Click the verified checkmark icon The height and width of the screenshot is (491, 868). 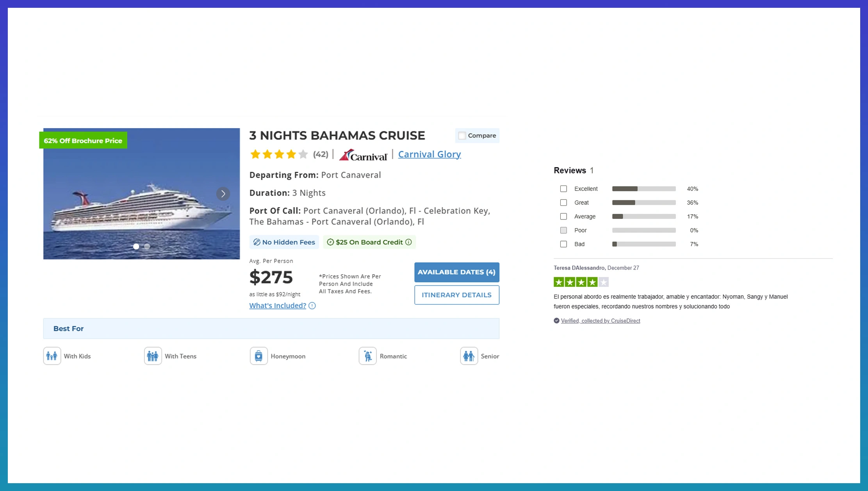point(556,321)
